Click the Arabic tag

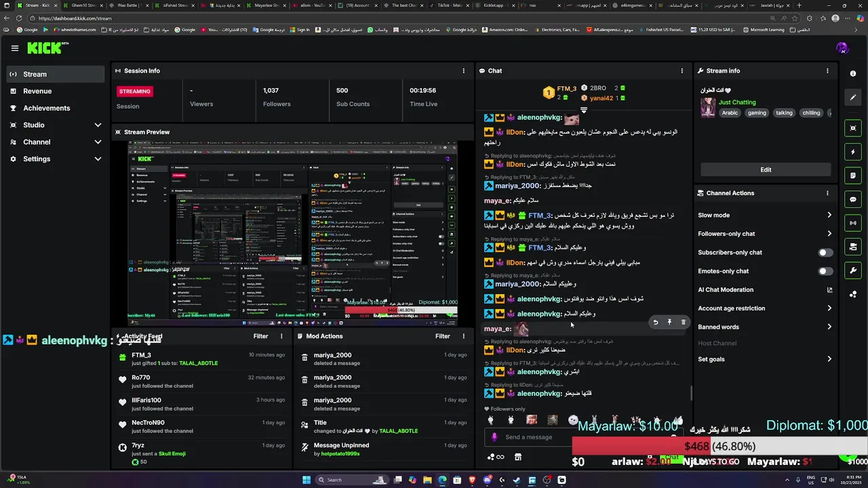[x=730, y=113]
